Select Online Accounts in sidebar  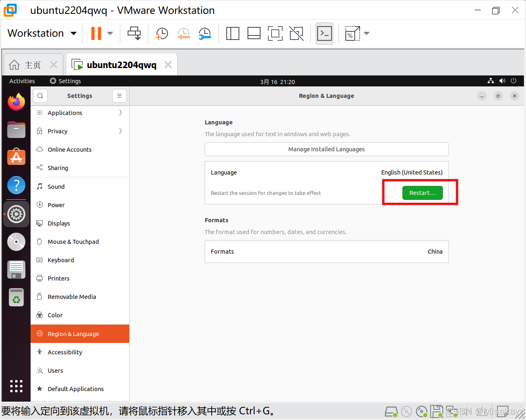click(80, 150)
